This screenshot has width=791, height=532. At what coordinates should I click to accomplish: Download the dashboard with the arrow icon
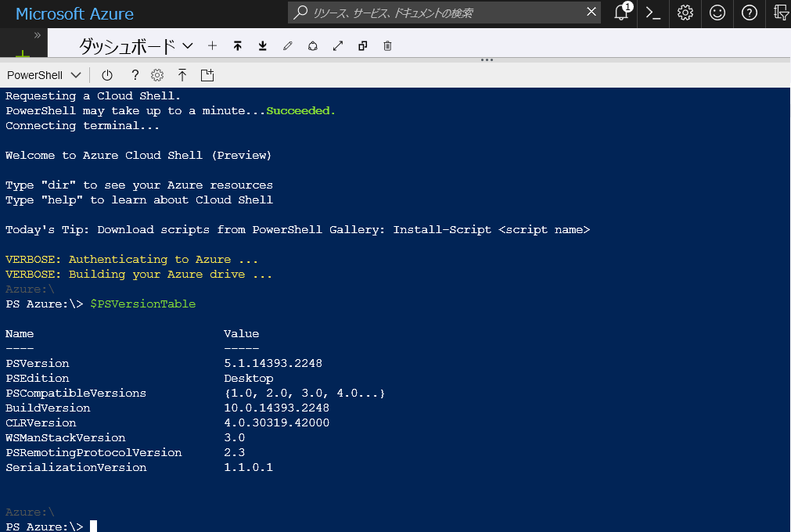tap(262, 45)
